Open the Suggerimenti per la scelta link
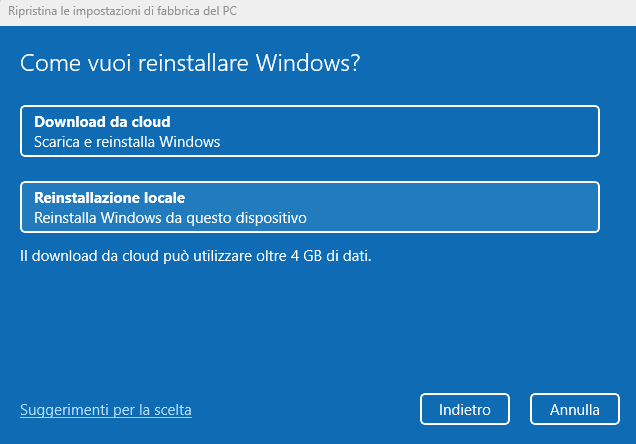Screen dimensions: 636x444 pos(105,410)
